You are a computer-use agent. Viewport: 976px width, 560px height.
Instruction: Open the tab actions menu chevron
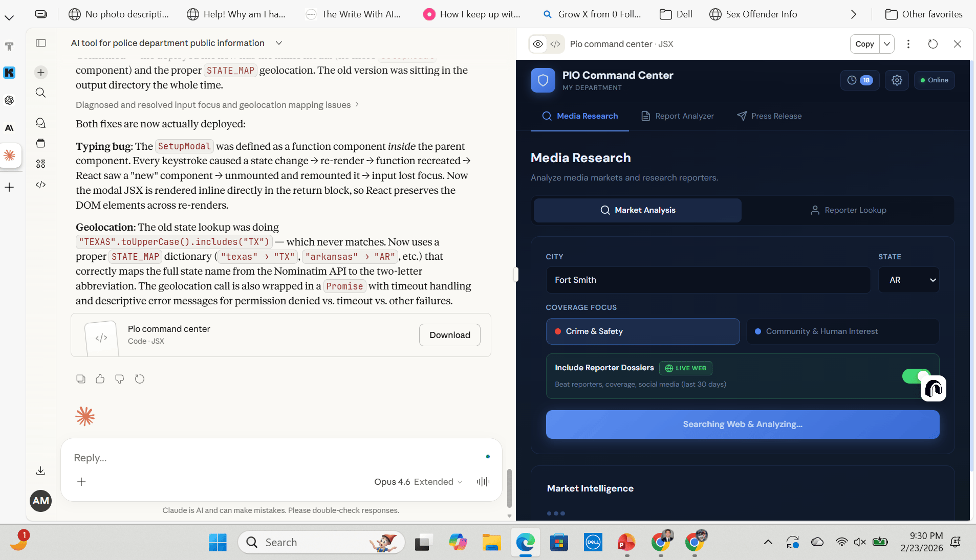tap(9, 18)
